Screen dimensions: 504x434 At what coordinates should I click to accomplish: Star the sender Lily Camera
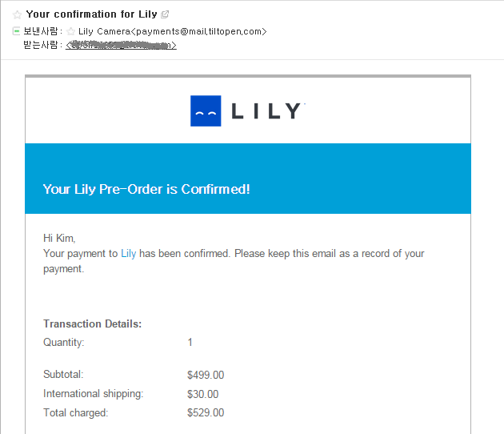[x=70, y=31]
